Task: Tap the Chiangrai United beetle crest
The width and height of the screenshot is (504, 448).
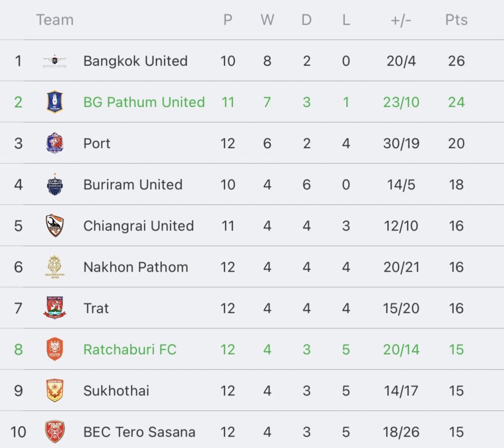Action: click(x=55, y=225)
